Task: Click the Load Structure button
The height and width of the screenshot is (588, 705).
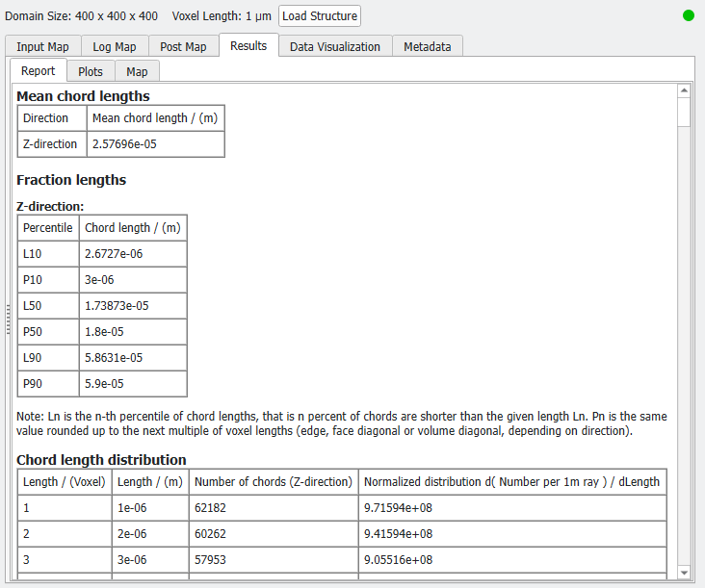Action: (x=319, y=16)
